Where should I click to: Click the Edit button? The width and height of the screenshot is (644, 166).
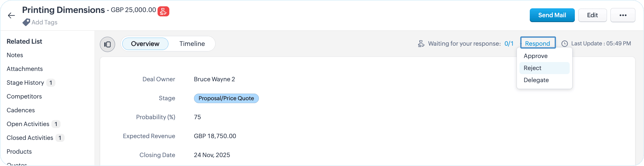click(592, 15)
